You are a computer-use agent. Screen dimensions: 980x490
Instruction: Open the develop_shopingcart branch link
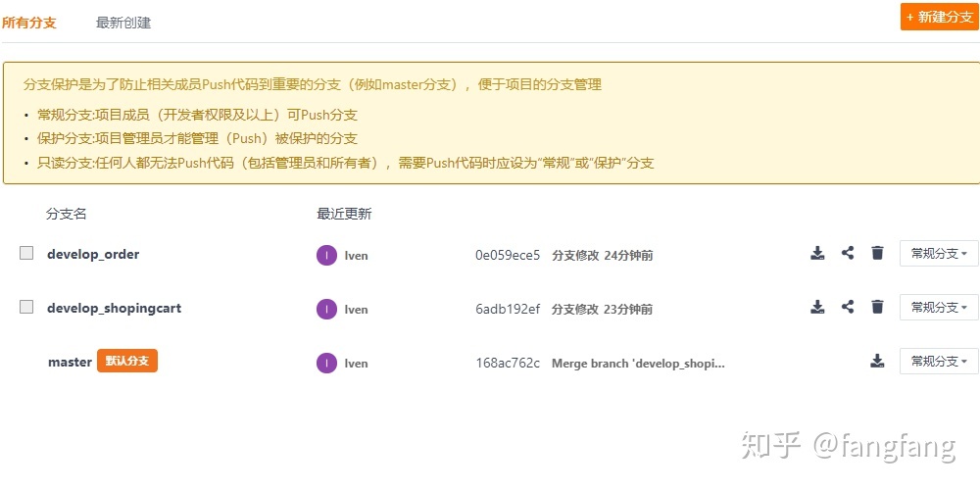tap(115, 308)
